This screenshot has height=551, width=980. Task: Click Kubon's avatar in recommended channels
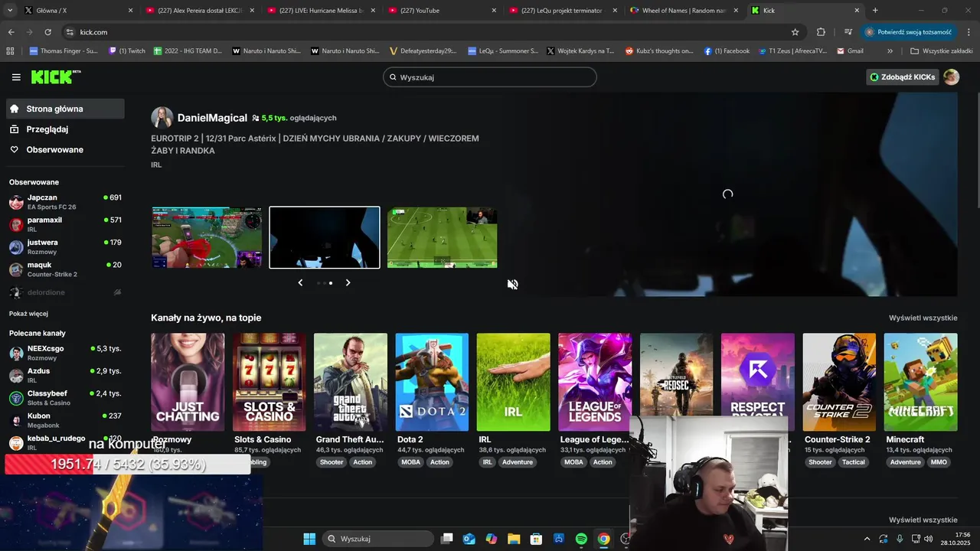tap(16, 420)
